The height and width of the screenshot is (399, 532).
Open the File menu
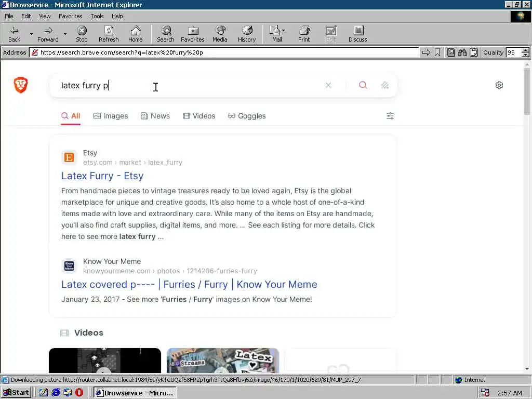coord(9,16)
